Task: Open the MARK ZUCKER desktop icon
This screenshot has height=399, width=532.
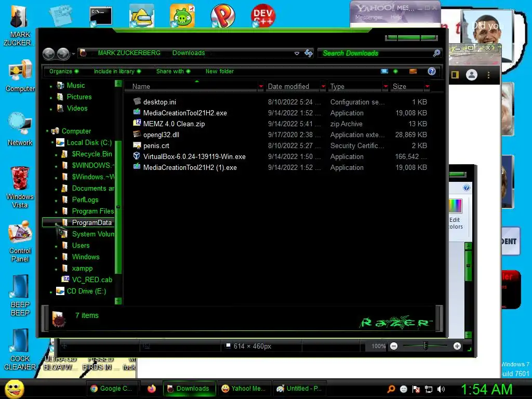Action: (19, 25)
